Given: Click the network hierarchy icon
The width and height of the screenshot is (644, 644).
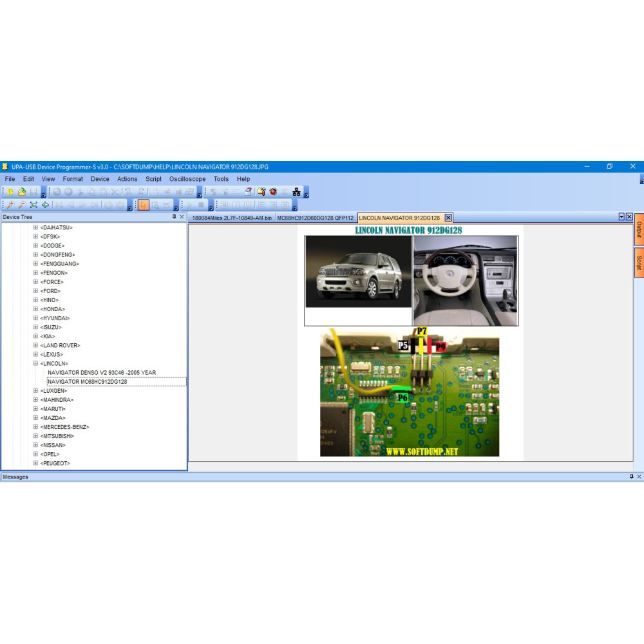Looking at the screenshot, I should tap(296, 192).
